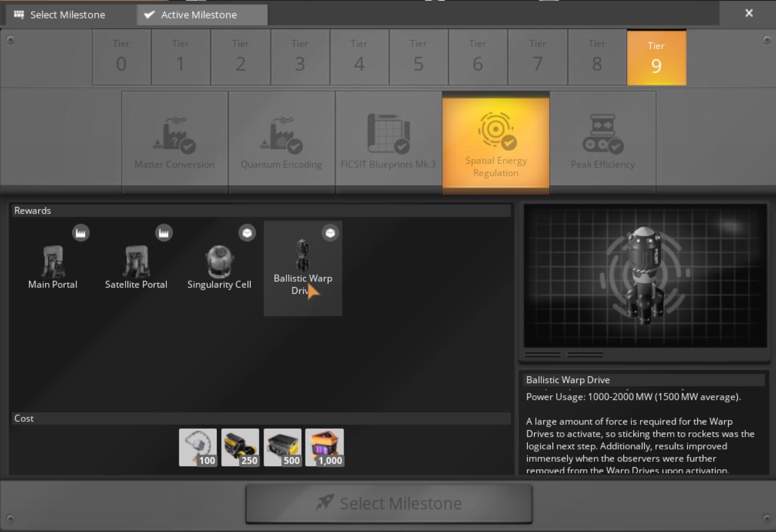This screenshot has height=532, width=776.
Task: Choose the Peak Efficiency milestone
Action: (603, 142)
